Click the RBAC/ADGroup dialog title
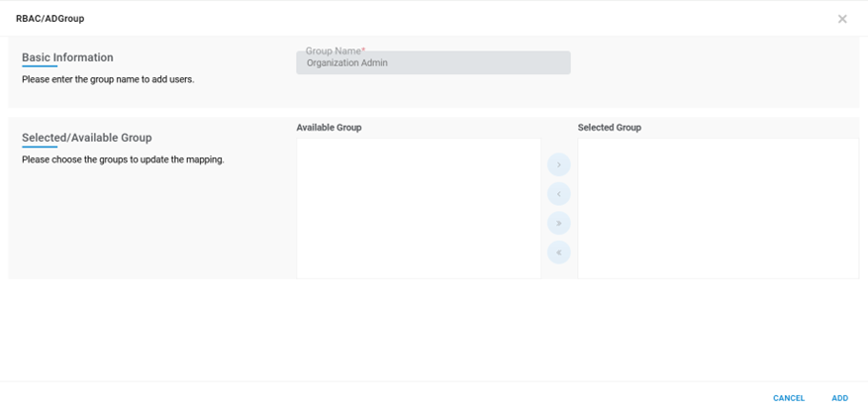 pyautogui.click(x=49, y=19)
